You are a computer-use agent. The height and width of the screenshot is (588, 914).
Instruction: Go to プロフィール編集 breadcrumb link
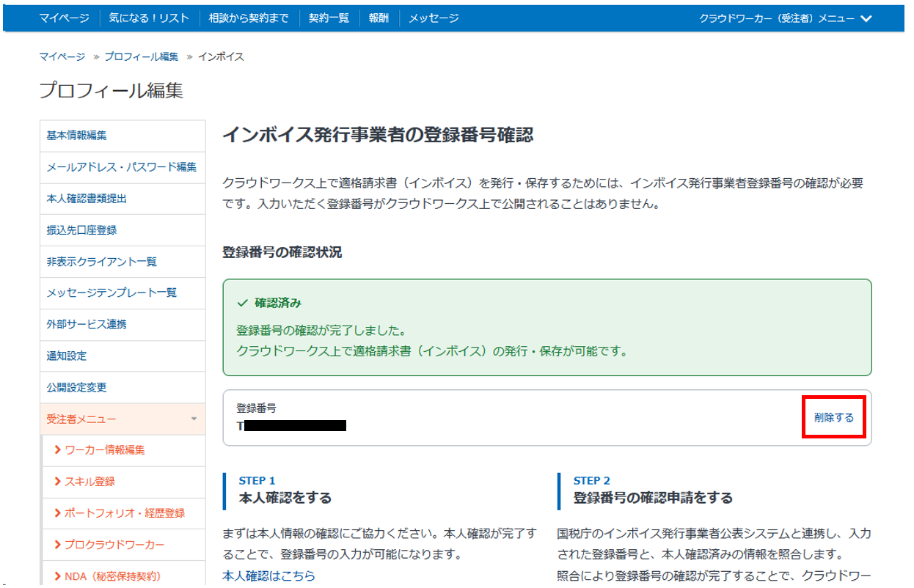coord(141,56)
